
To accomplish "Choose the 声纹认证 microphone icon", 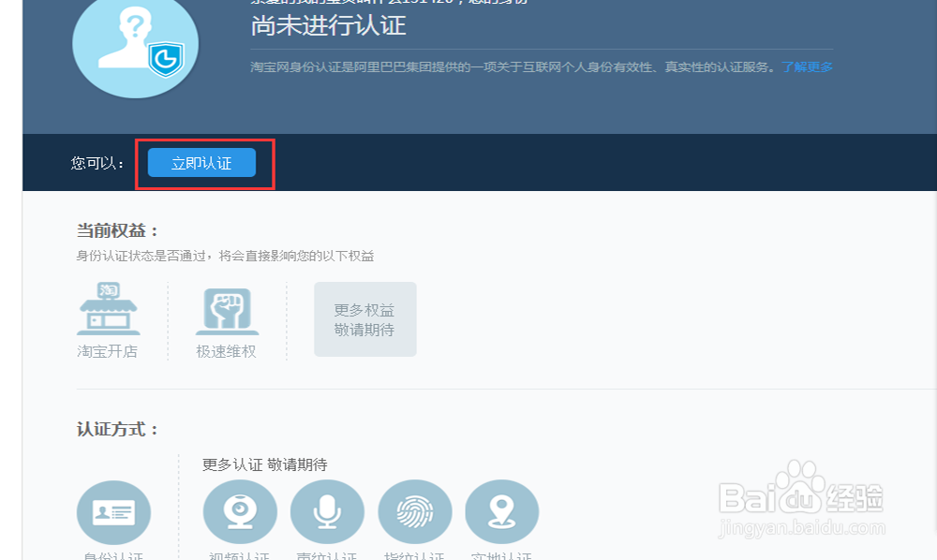I will (327, 512).
